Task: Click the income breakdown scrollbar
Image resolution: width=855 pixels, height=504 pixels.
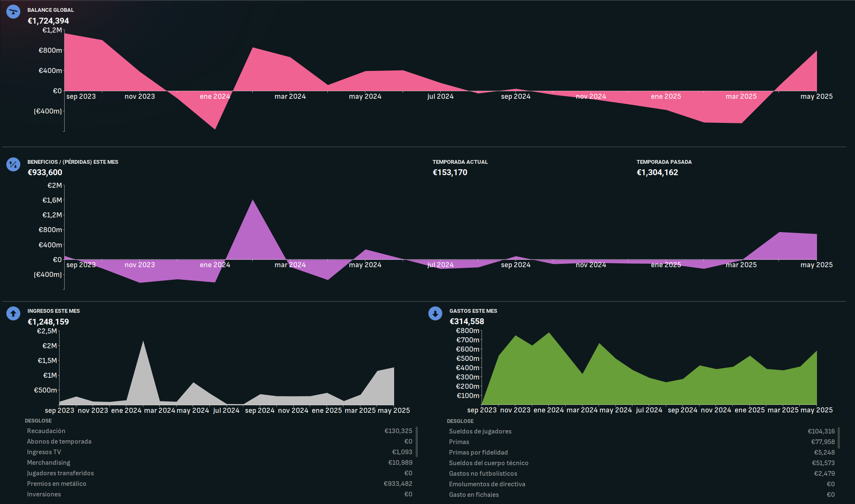Action: tap(417, 442)
